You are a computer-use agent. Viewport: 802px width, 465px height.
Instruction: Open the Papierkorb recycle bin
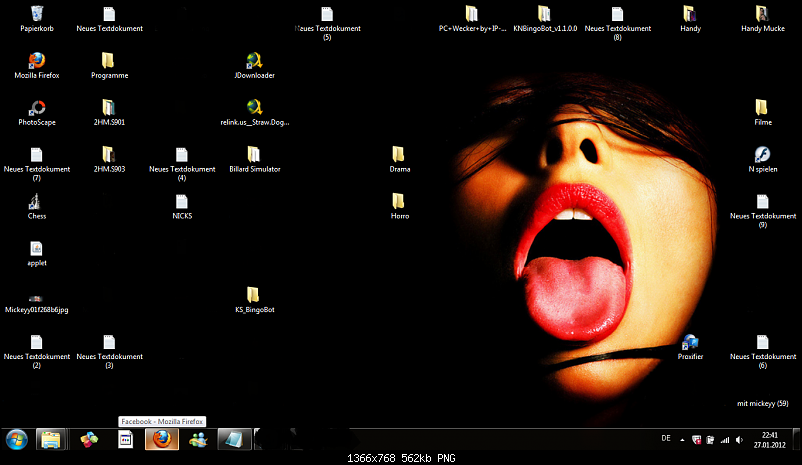point(37,19)
